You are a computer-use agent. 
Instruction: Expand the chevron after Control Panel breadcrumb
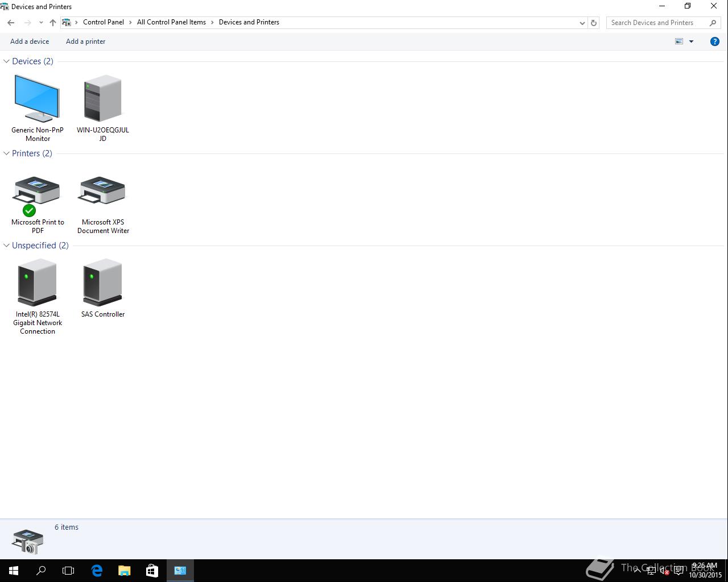click(130, 23)
